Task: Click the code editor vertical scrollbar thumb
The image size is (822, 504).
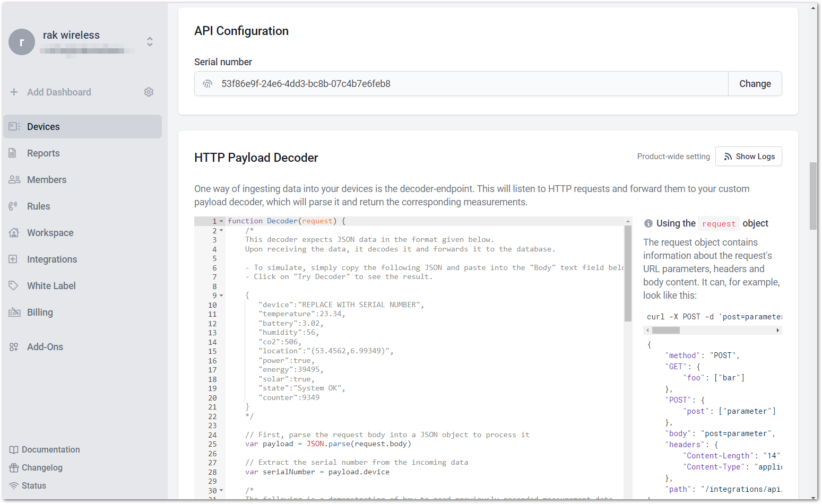Action: pos(628,273)
